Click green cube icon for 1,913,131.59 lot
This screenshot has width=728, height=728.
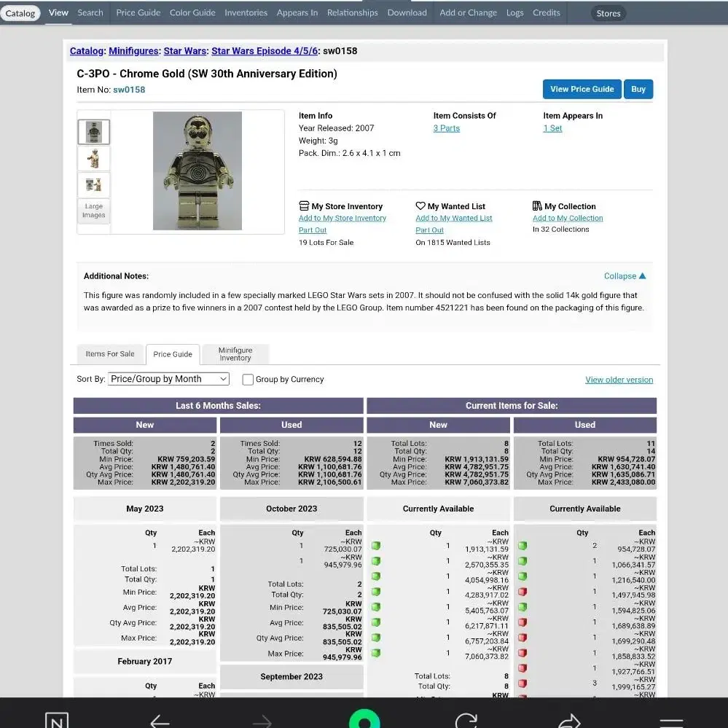[x=375, y=546]
